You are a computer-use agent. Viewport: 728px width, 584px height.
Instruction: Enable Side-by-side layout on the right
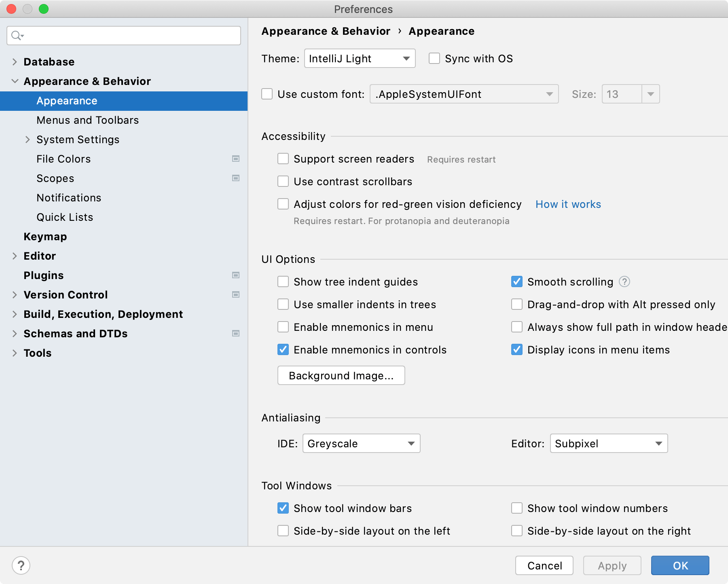(517, 531)
